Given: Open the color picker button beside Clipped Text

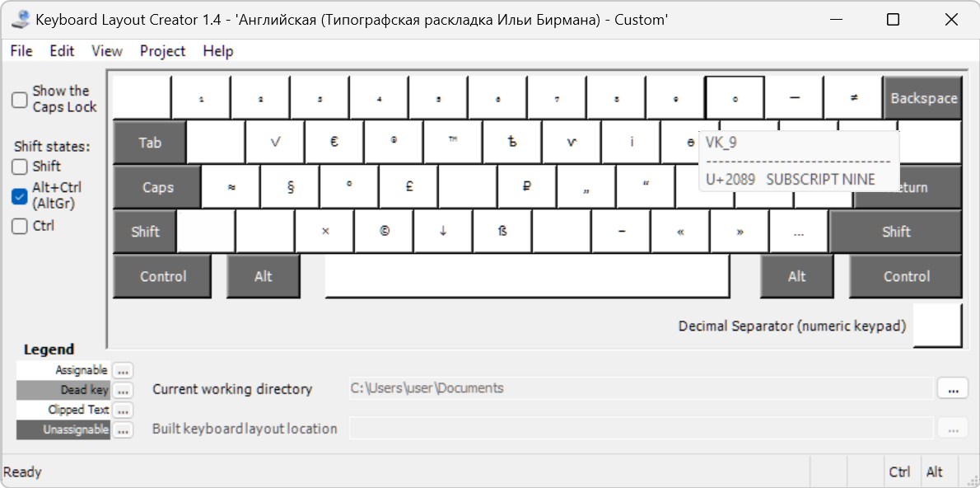Looking at the screenshot, I should click(x=124, y=410).
